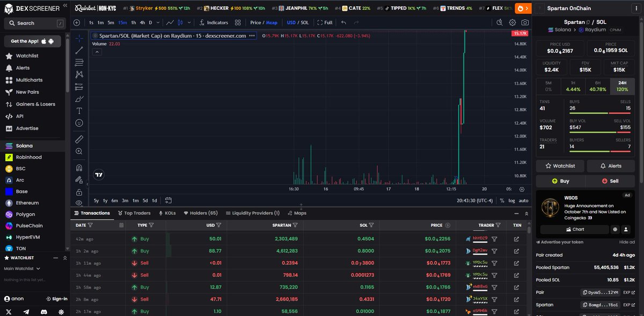Filter transactions by USD column
Viewport: 644px width, 316px height.
(219, 225)
